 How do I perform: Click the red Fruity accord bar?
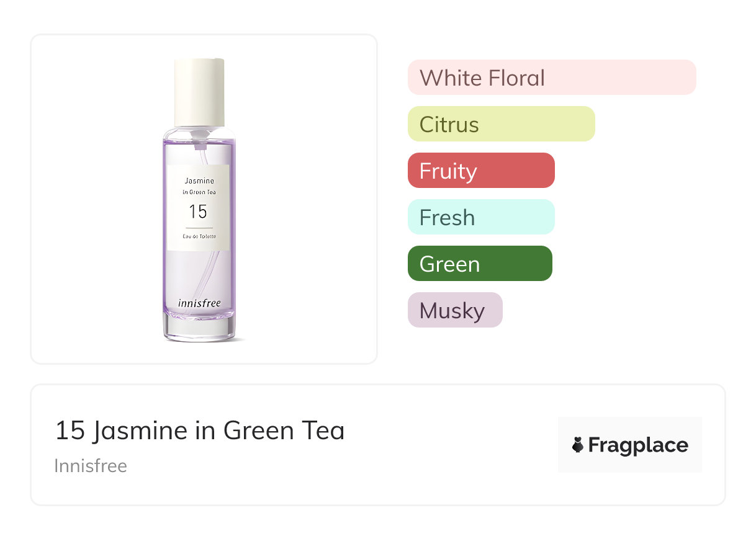pos(480,171)
